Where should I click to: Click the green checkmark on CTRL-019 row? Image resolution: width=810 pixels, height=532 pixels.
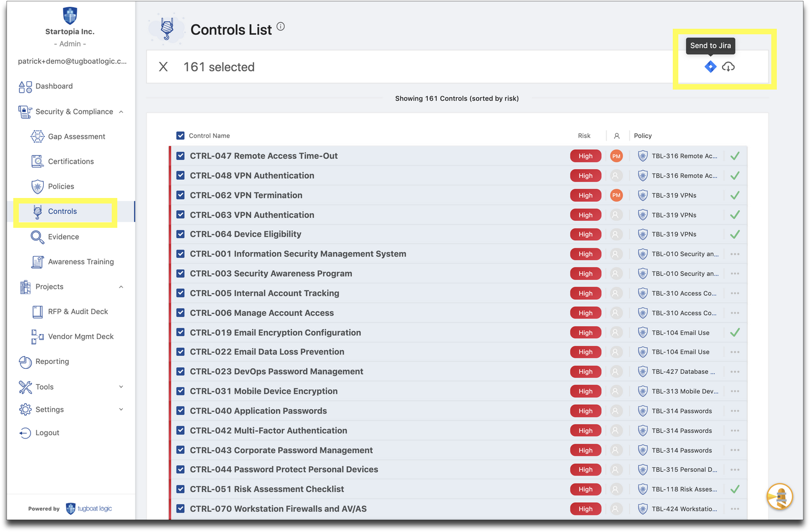[734, 333]
